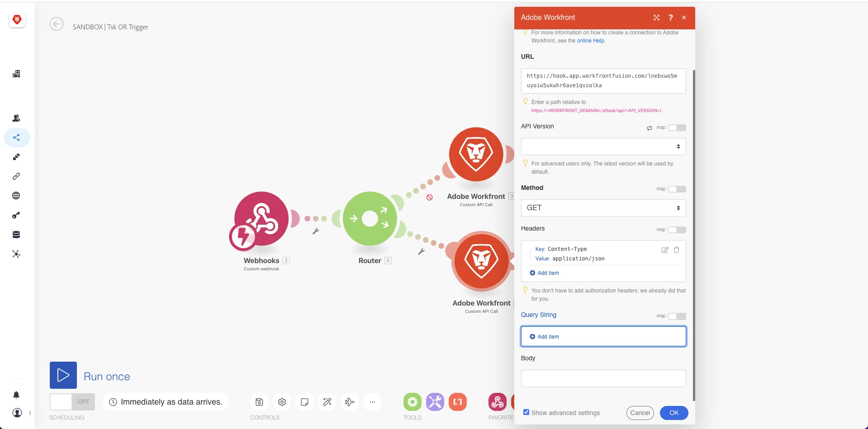This screenshot has height=429, width=868.
Task: Open notifications bell icon
Action: [x=16, y=395]
